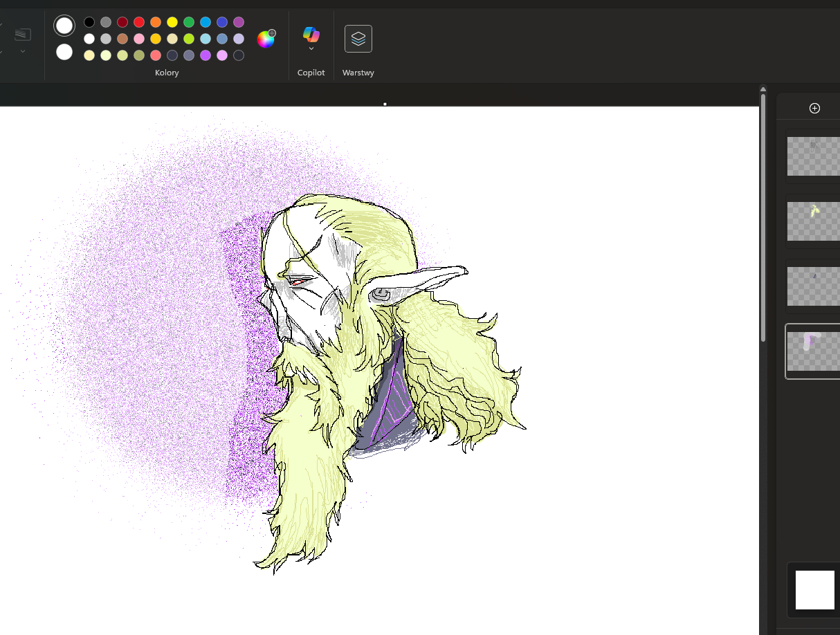The height and width of the screenshot is (635, 840).
Task: Click the Copilot label text
Action: click(311, 73)
